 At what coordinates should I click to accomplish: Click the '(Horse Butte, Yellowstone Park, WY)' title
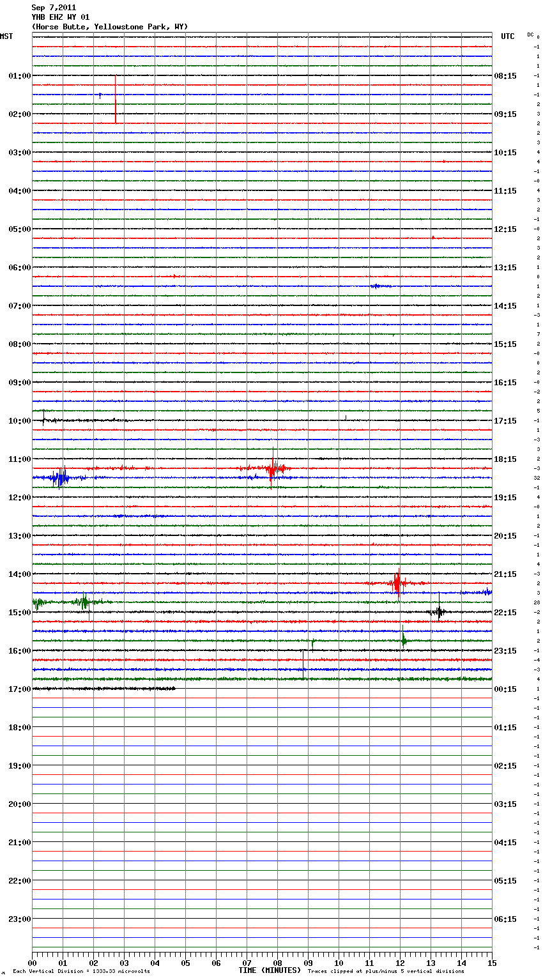pyautogui.click(x=110, y=27)
